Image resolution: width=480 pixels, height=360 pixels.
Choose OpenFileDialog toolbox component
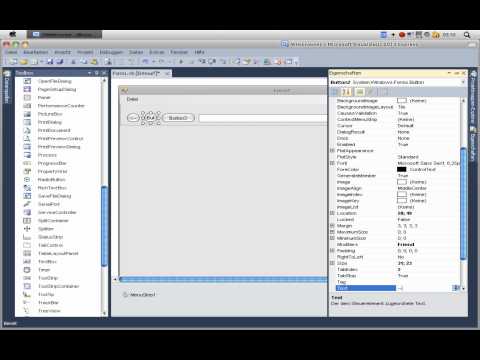coord(54,81)
